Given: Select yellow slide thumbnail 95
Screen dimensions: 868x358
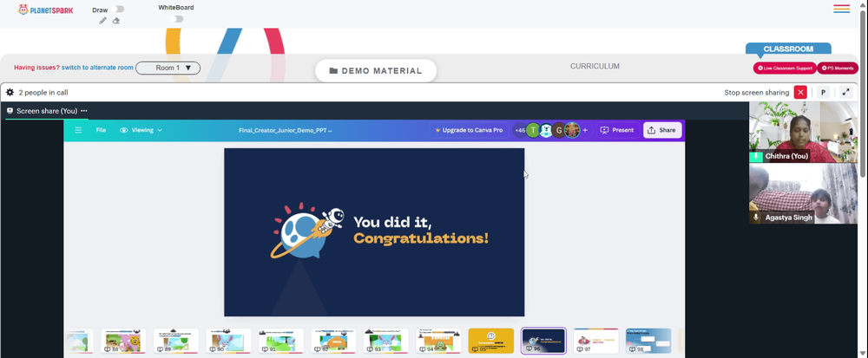Looking at the screenshot, I should click(491, 341).
